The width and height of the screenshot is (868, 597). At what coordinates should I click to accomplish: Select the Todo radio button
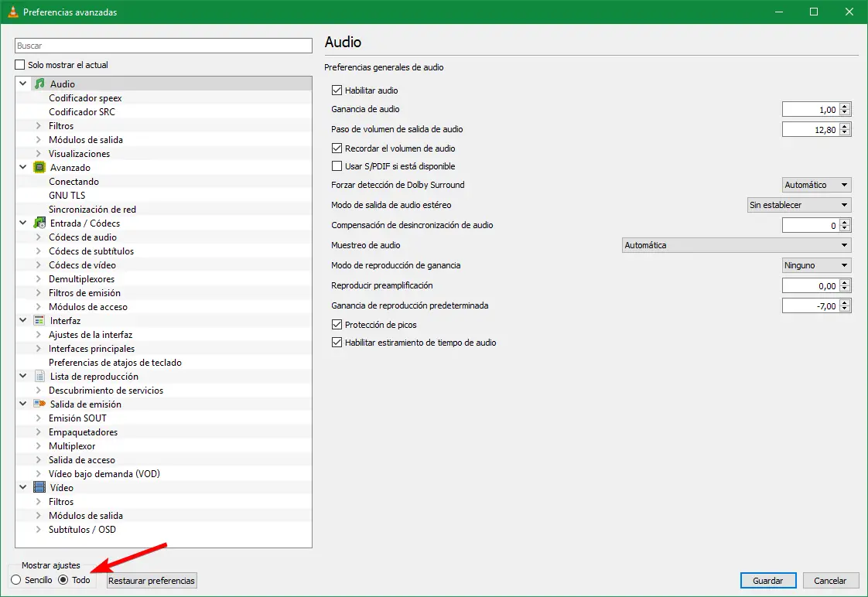pos(63,580)
